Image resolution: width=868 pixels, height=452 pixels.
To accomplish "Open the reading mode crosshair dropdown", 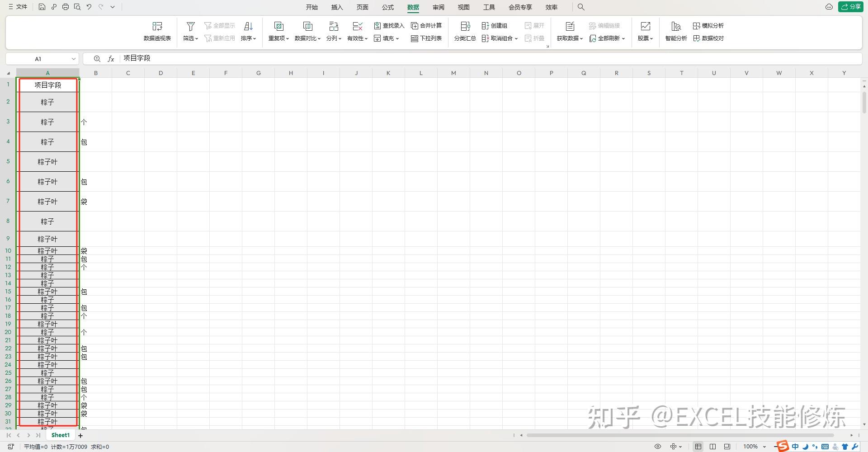I will [x=676, y=447].
